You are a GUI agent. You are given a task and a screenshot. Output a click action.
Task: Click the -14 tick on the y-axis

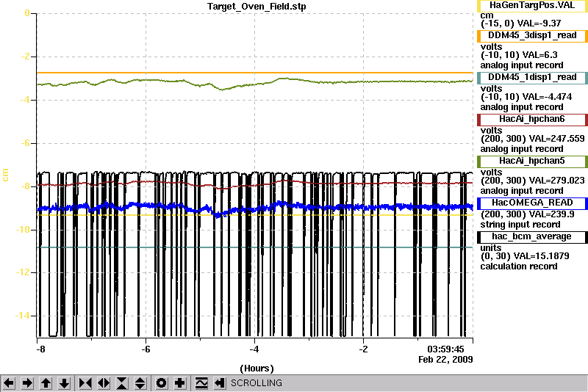click(22, 316)
